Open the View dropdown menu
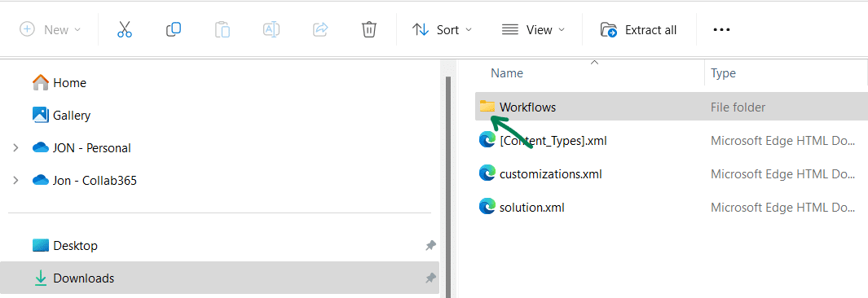The image size is (868, 298). click(x=533, y=30)
